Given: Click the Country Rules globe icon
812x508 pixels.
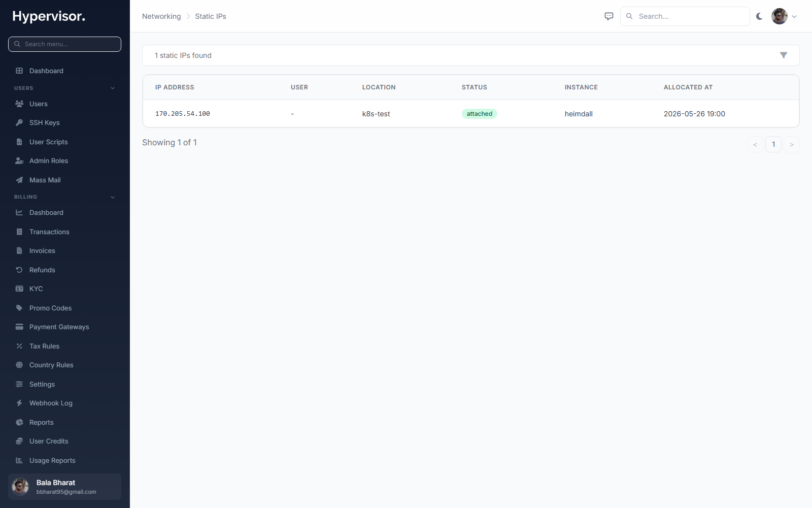Looking at the screenshot, I should click(x=19, y=365).
